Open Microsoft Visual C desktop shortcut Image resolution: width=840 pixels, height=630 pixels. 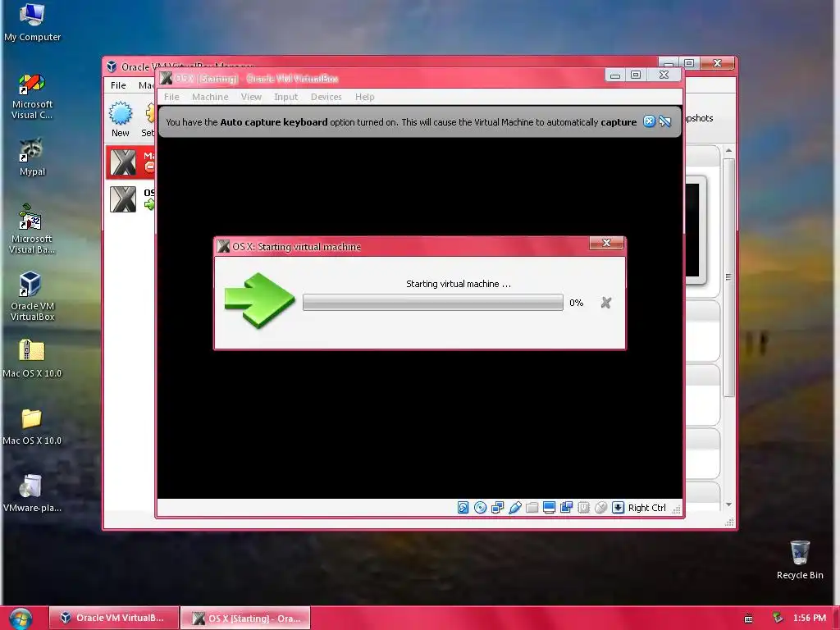click(x=32, y=97)
